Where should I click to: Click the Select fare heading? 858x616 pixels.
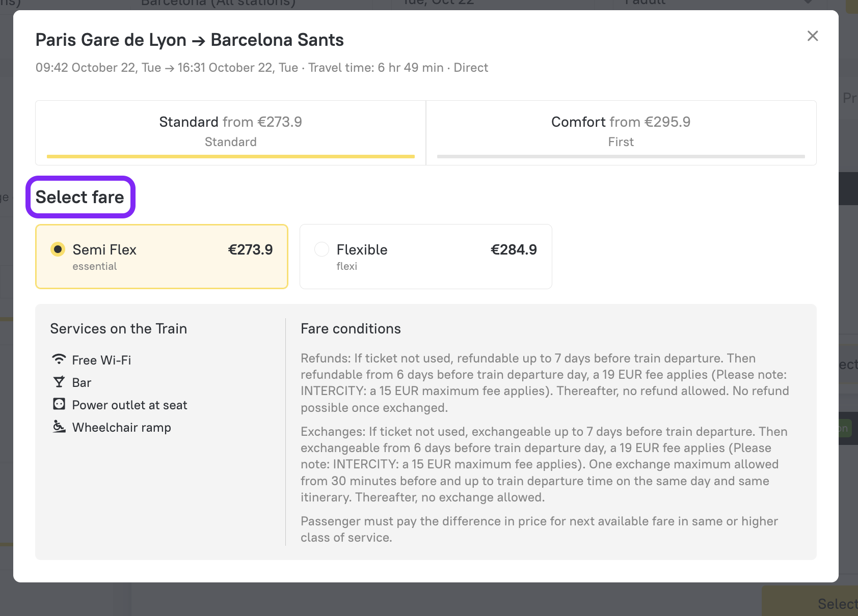click(80, 197)
